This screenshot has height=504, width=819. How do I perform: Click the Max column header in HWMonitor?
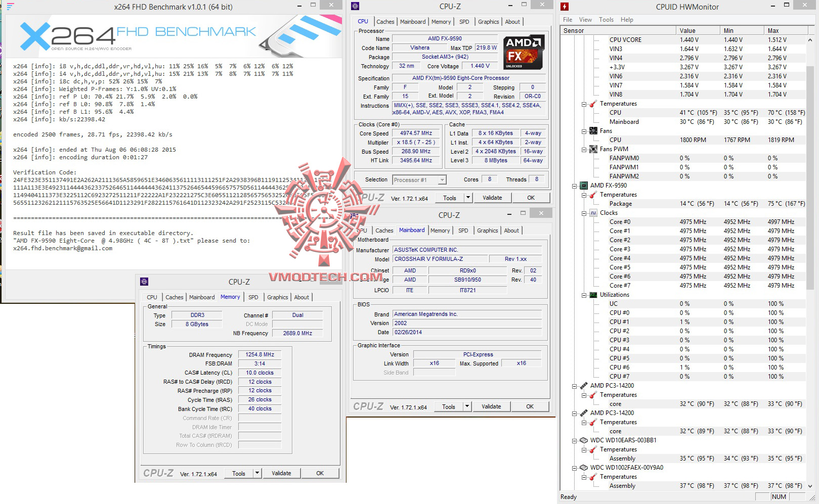(785, 30)
